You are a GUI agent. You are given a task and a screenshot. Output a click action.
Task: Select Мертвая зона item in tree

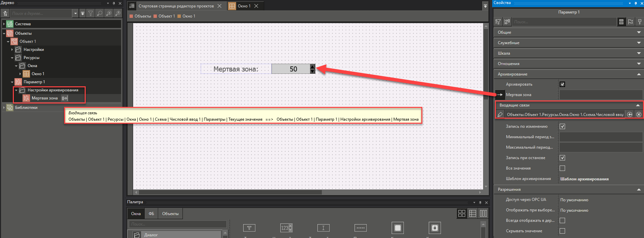[45, 98]
